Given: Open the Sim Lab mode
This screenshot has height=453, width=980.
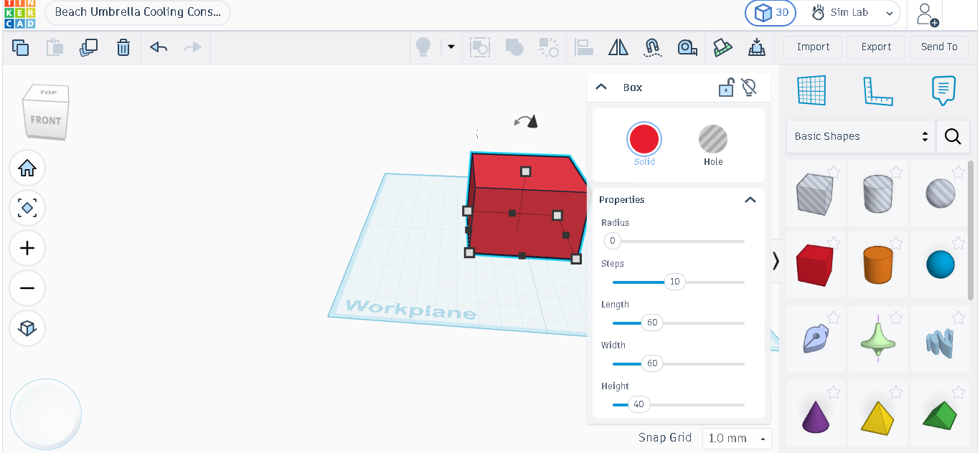Looking at the screenshot, I should tap(841, 13).
